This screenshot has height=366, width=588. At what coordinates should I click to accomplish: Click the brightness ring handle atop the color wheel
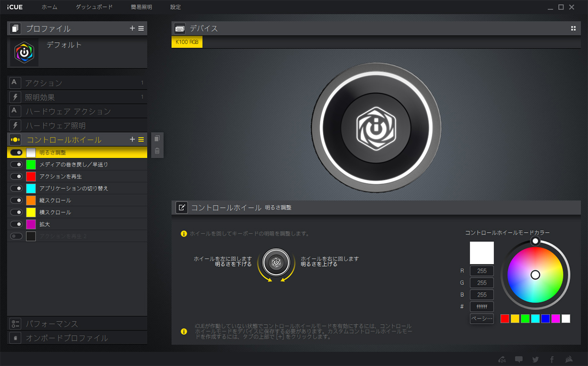535,241
